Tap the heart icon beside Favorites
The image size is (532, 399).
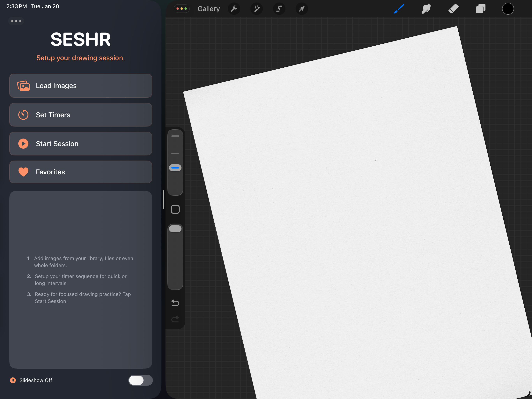pyautogui.click(x=23, y=172)
